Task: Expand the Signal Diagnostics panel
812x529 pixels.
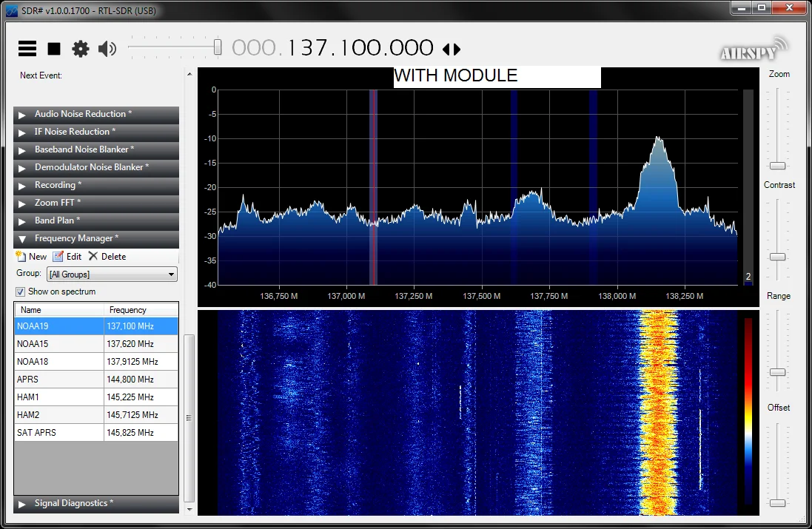Action: (x=96, y=503)
